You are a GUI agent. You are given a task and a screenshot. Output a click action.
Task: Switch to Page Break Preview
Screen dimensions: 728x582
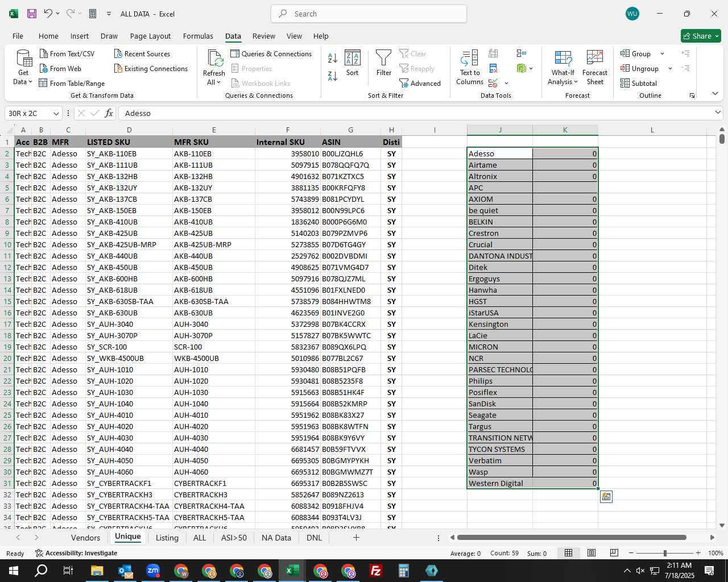click(x=614, y=553)
